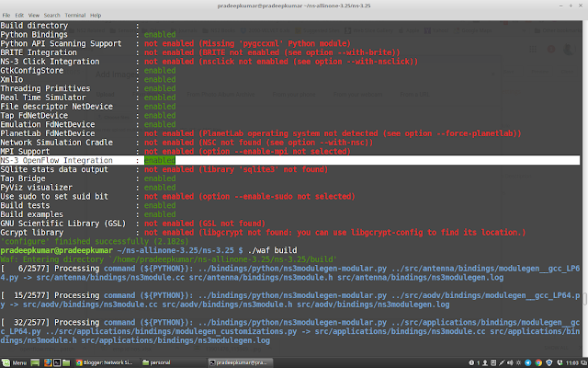Screen dimensions: 588x368
Task: Click the network connection tray icon
Action: pyautogui.click(x=502, y=362)
